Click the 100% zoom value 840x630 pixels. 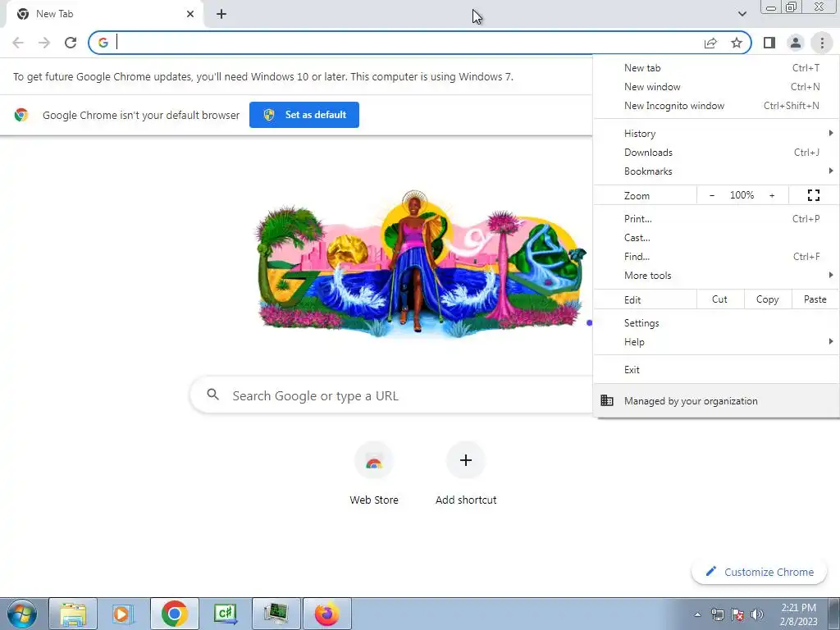(742, 195)
